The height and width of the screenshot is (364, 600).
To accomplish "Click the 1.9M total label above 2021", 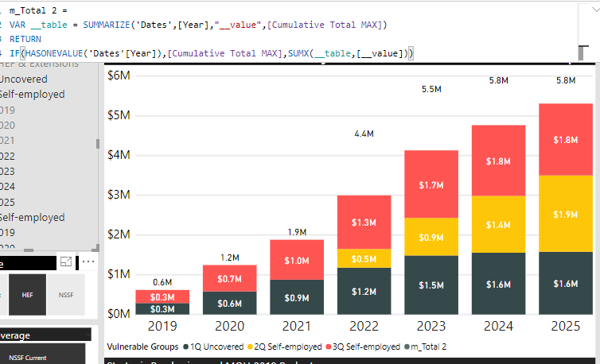I will pos(297,232).
